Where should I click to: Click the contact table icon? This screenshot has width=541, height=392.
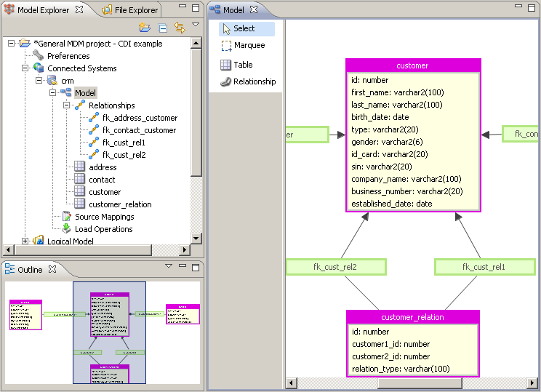click(x=79, y=179)
